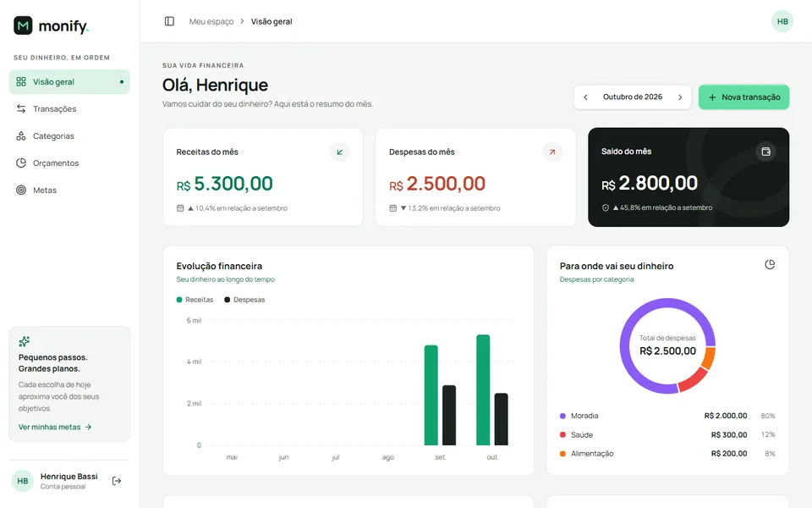The image size is (812, 508).
Task: Click the pie chart icon in category panel
Action: pos(770,264)
